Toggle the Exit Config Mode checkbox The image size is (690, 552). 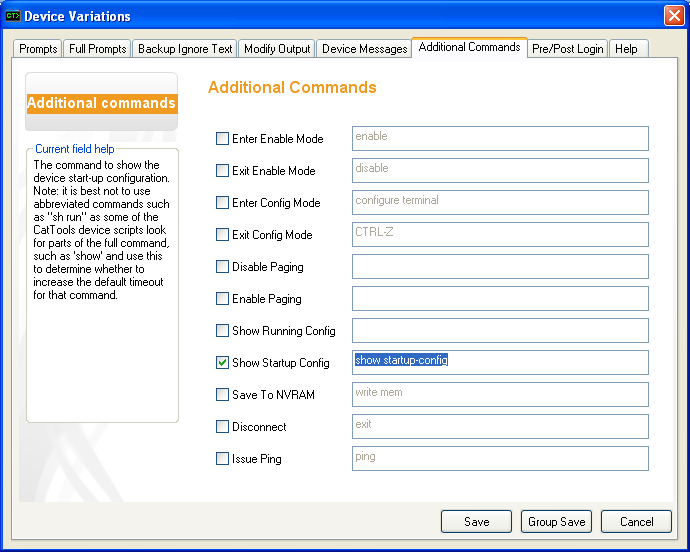click(x=222, y=235)
